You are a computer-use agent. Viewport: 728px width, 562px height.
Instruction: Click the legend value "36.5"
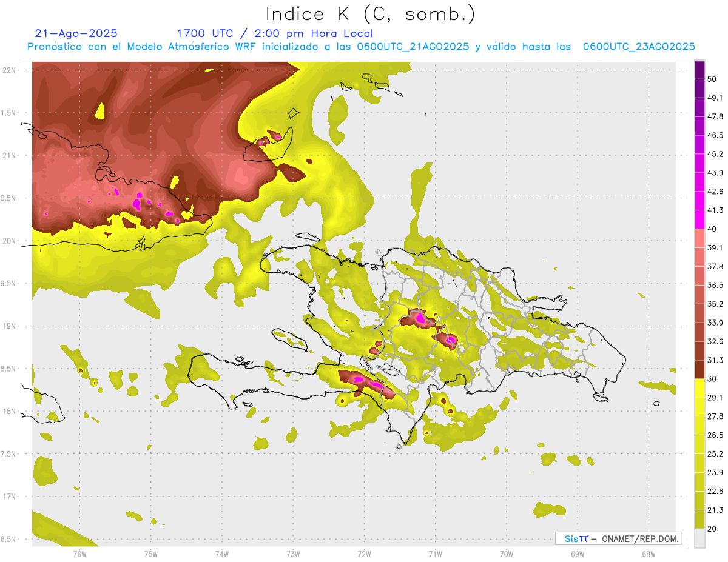point(715,286)
